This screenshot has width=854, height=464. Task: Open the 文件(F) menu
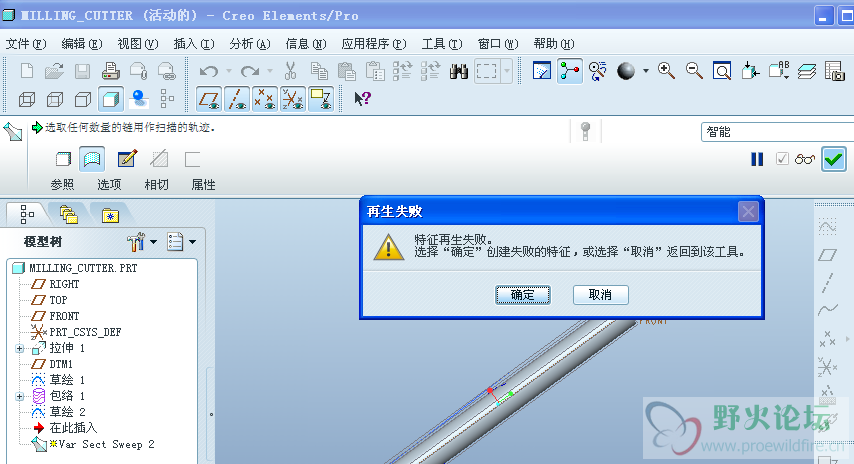[26, 44]
